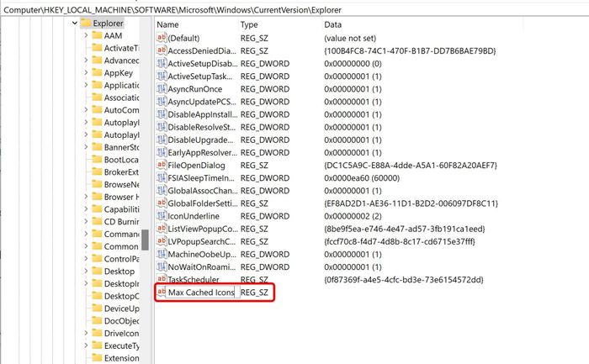Image resolution: width=589 pixels, height=364 pixels.
Task: Expand the AppKey key
Action: point(86,73)
